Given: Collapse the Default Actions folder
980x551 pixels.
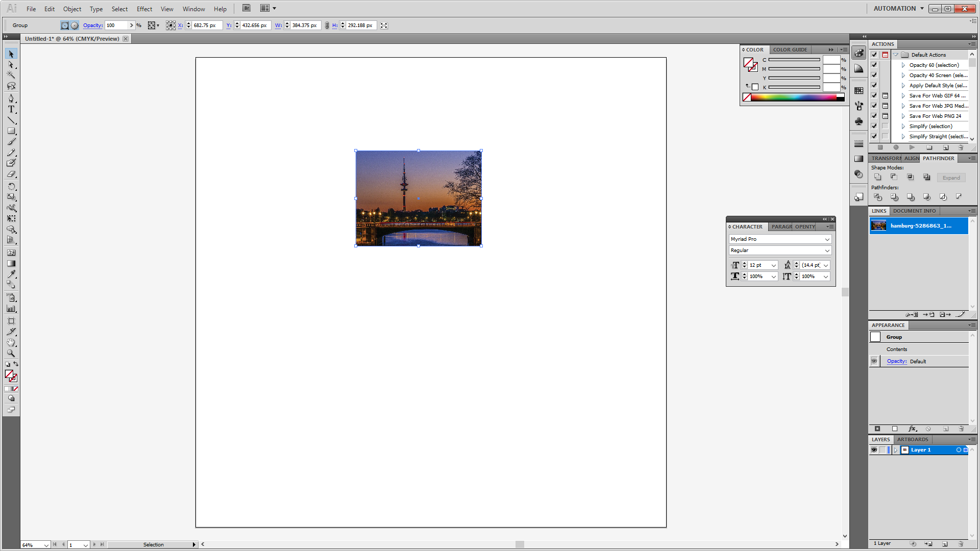Looking at the screenshot, I should click(x=896, y=55).
